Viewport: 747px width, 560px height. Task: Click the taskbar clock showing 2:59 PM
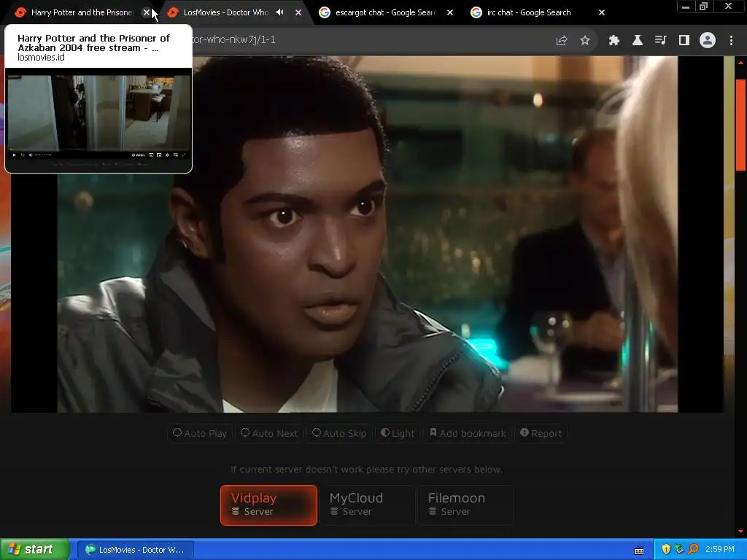720,550
